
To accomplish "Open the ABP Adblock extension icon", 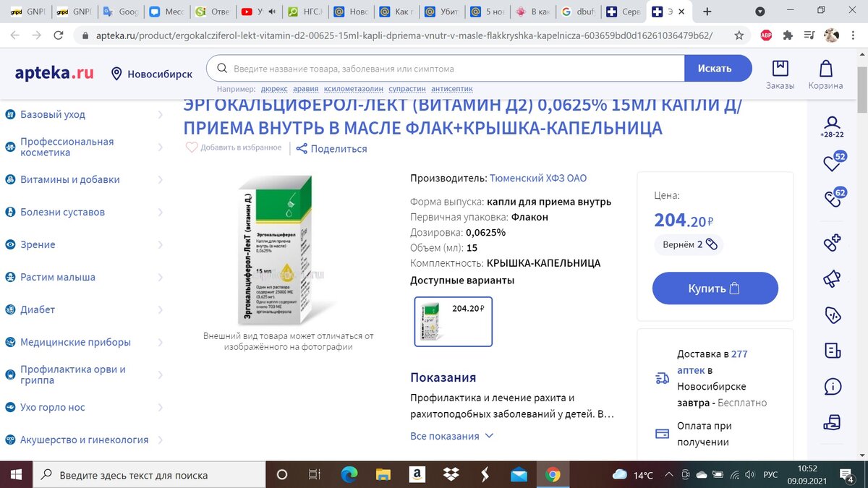I will click(x=766, y=35).
